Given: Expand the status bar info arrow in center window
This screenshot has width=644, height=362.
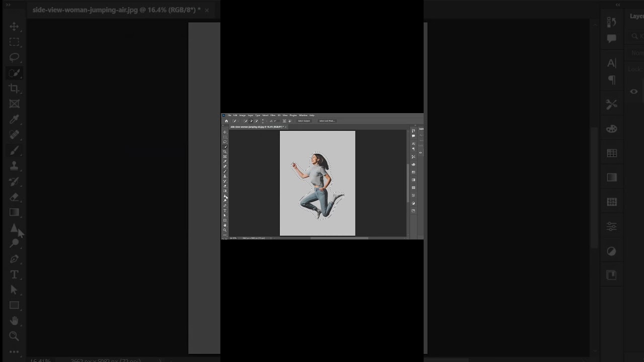Looking at the screenshot, I should [x=271, y=238].
